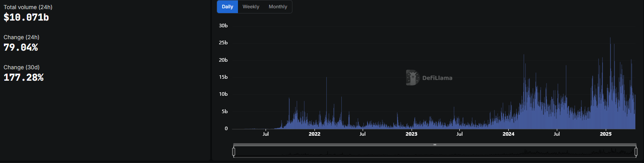Click the DefiLlama watermark text

[437, 78]
